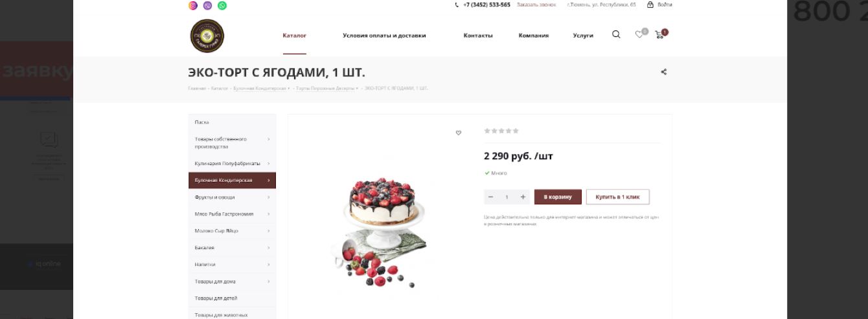Open the WhatsApp social icon
The width and height of the screenshot is (868, 319).
222,5
